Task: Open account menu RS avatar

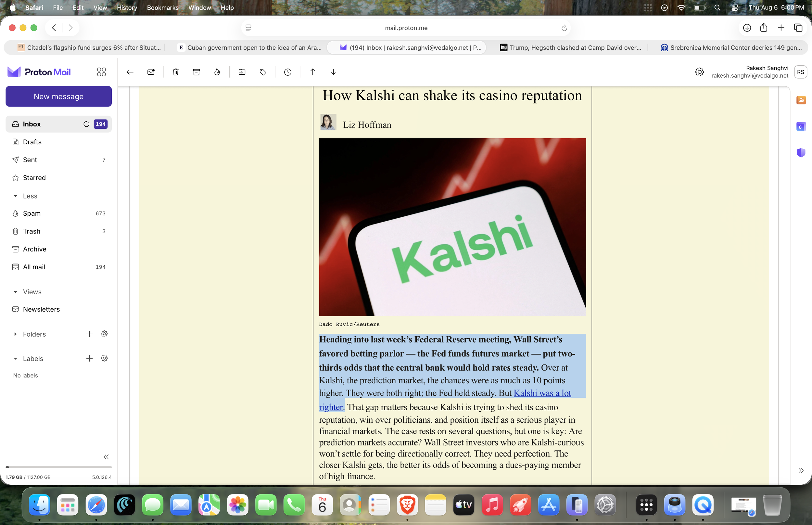Action: 800,72
